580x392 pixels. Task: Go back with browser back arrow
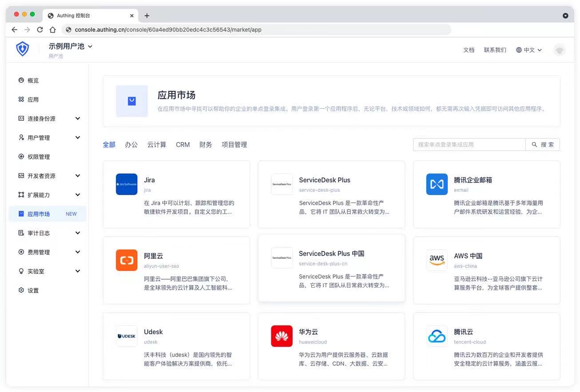(14, 30)
